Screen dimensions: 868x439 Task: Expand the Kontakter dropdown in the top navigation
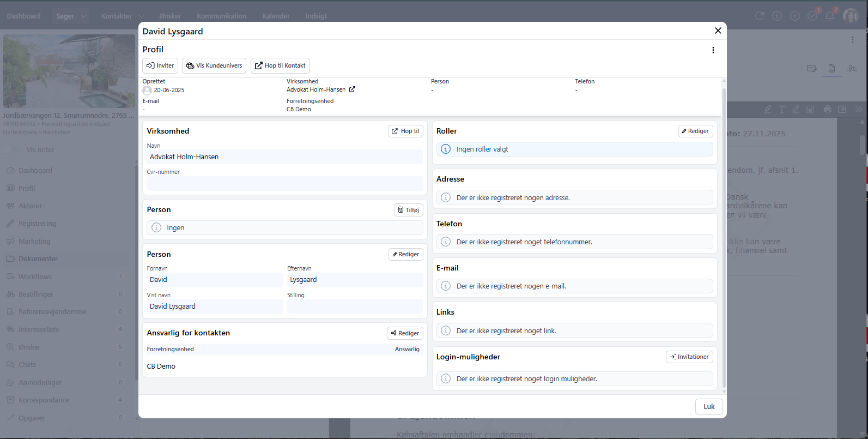pyautogui.click(x=141, y=16)
